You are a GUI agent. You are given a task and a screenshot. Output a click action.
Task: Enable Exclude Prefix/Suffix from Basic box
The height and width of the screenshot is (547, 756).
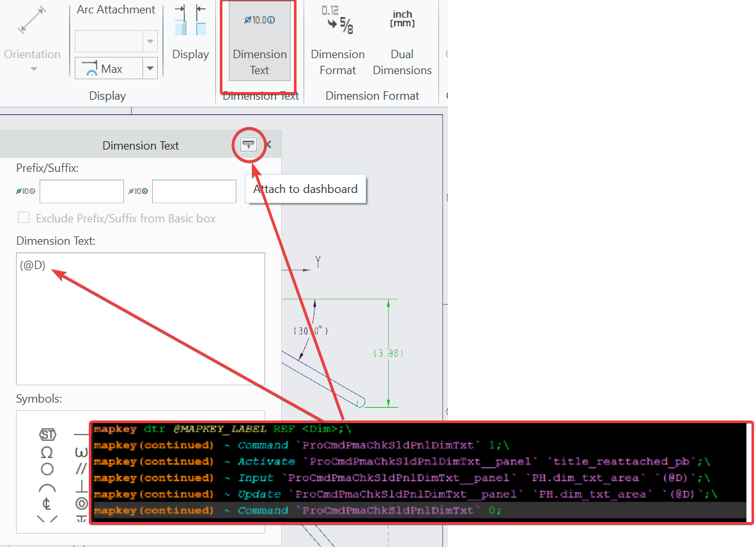coord(24,217)
